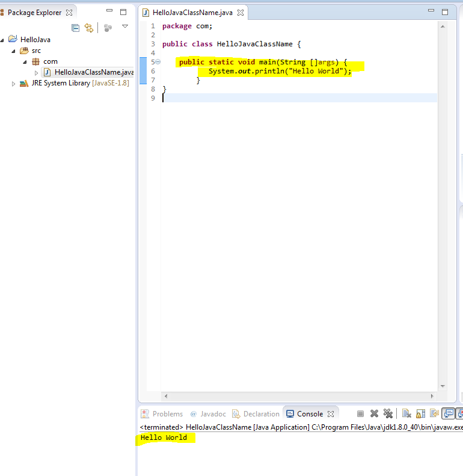Maximize the Package Explorer view
Viewport: 463px width, 476px height.
[123, 12]
